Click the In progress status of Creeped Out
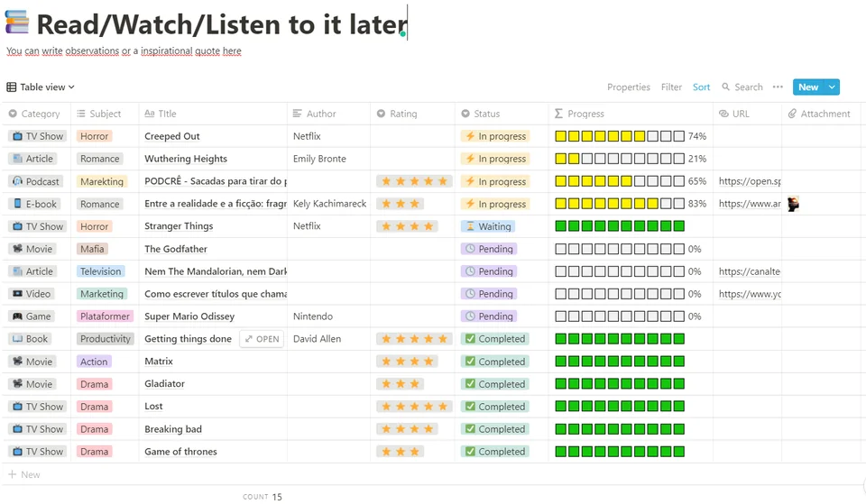866x504 pixels. [495, 136]
